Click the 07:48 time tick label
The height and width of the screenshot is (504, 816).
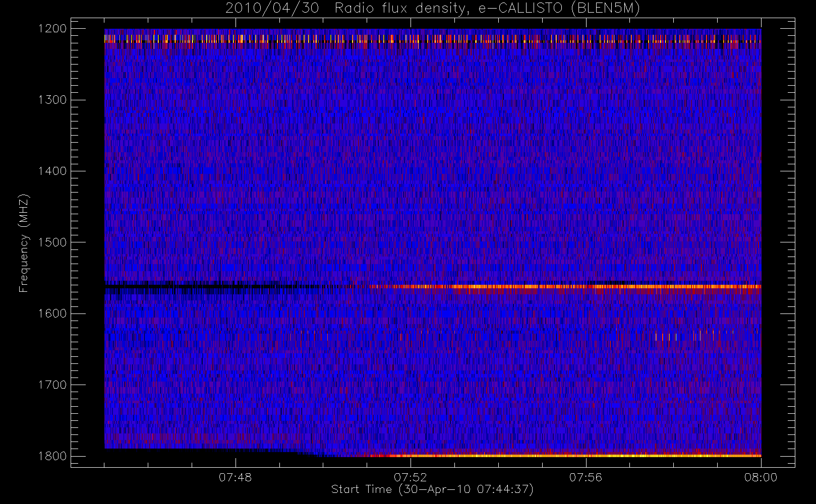(x=235, y=477)
